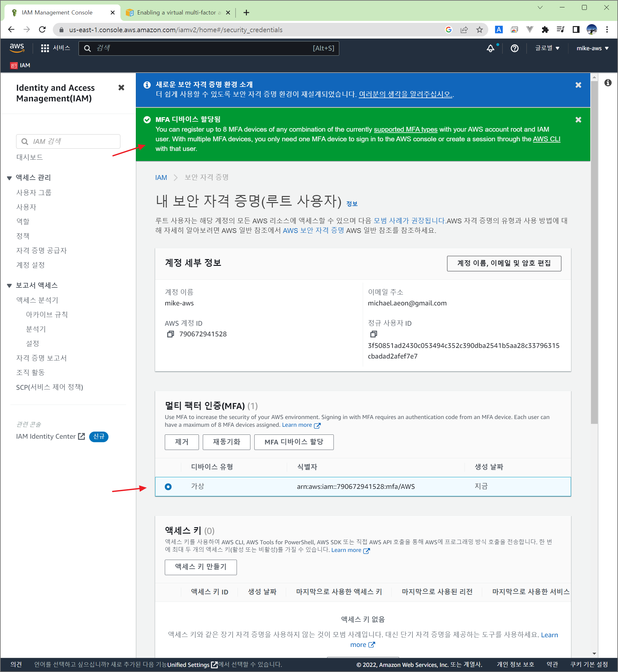The image size is (618, 672).
Task: Reload the current page
Action: (x=42, y=30)
